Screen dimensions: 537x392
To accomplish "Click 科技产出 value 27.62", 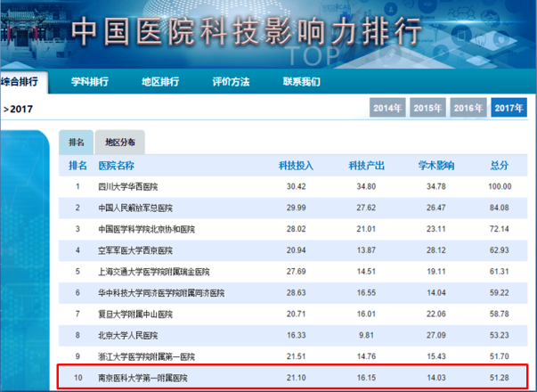I will click(366, 208).
